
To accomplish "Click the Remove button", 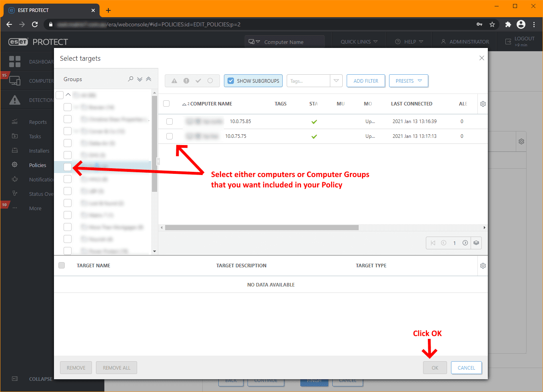I will click(76, 368).
